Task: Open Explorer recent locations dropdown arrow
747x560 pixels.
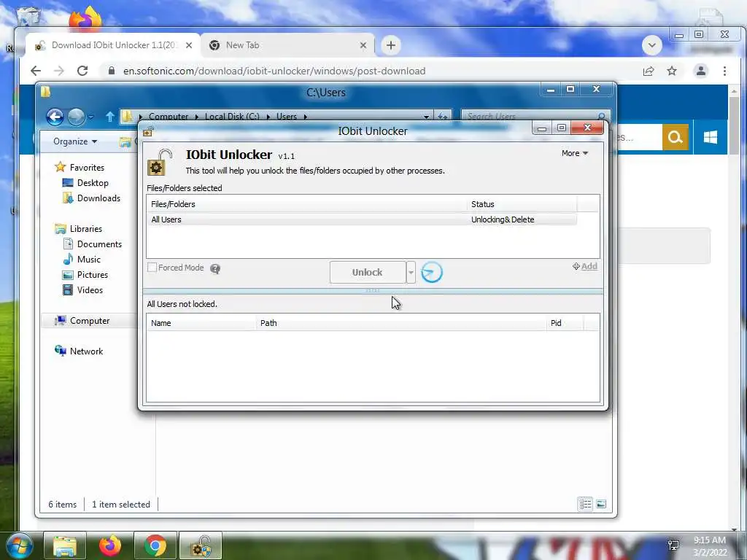Action: [x=90, y=117]
